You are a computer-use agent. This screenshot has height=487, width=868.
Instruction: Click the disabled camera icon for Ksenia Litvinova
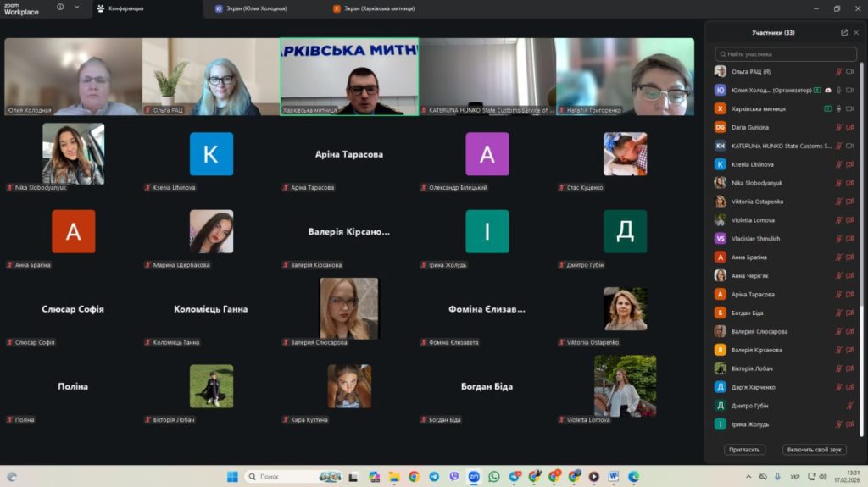tap(850, 164)
